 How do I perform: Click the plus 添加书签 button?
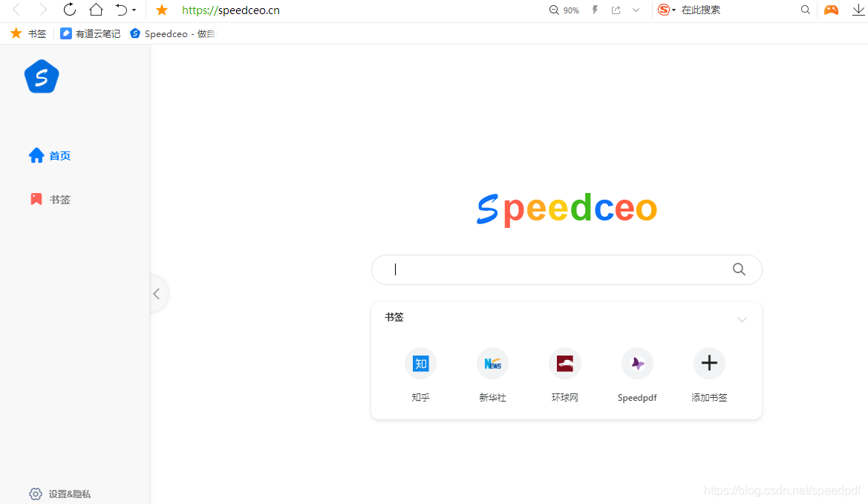[709, 364]
